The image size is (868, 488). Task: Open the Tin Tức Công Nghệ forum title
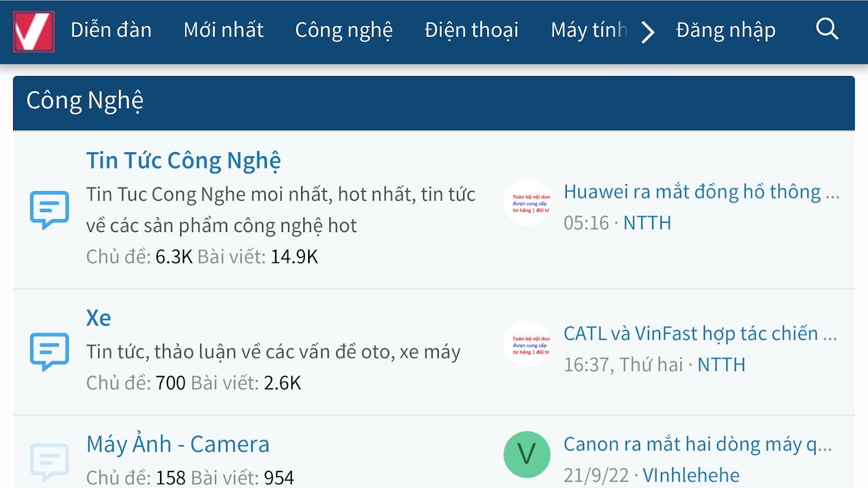click(x=183, y=161)
